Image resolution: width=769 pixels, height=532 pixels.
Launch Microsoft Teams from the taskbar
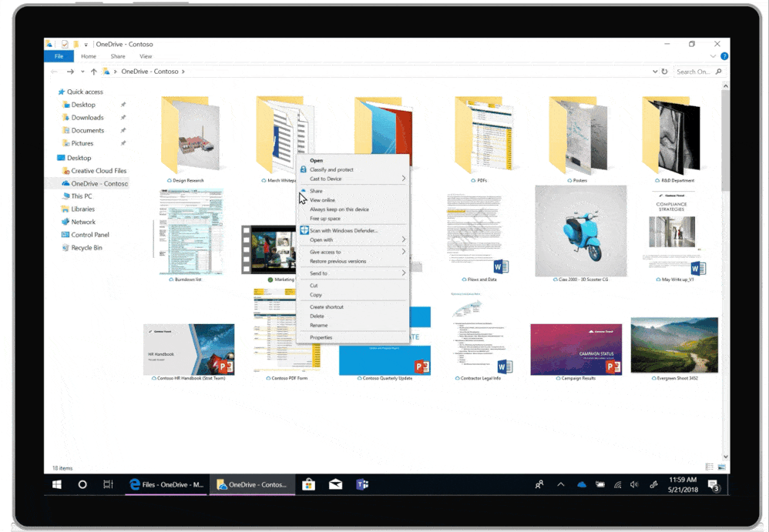click(363, 484)
